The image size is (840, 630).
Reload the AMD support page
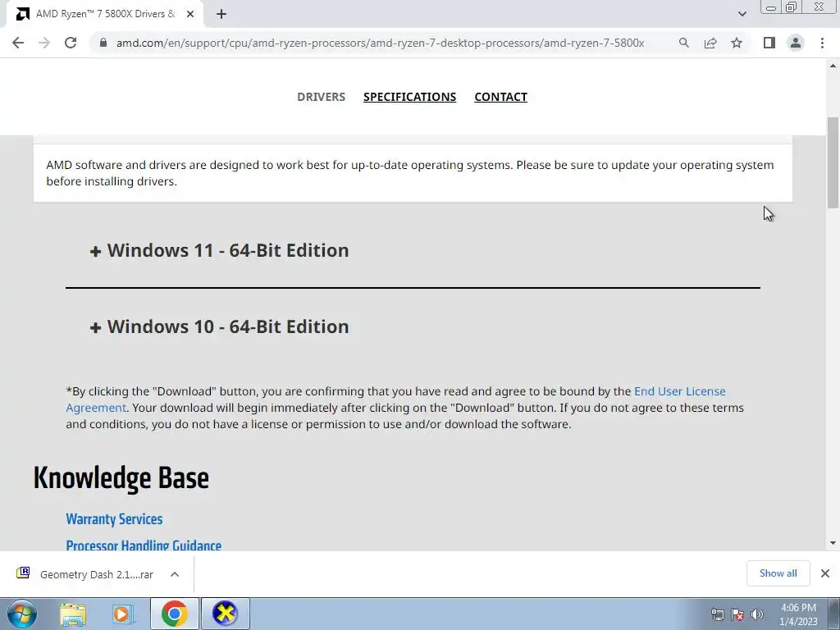(x=71, y=43)
